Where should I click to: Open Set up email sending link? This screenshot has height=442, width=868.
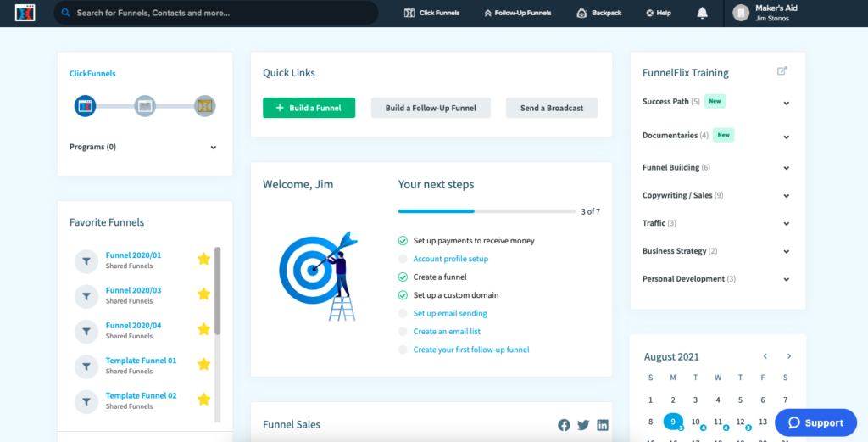pos(450,314)
